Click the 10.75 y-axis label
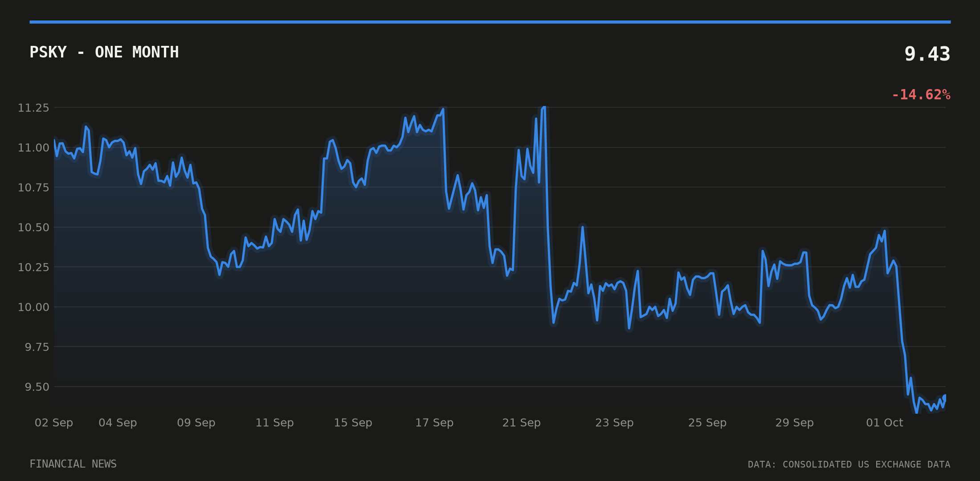This screenshot has width=980, height=481. pos(33,188)
